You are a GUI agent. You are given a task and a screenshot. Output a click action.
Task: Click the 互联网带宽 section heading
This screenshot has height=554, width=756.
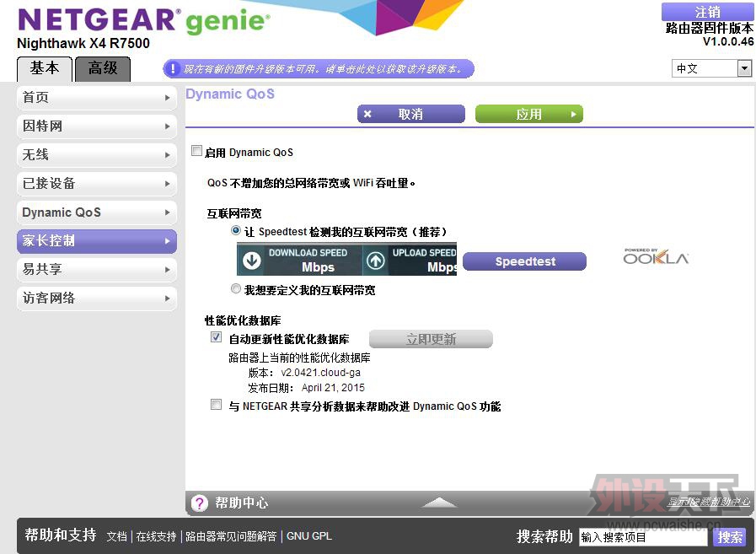tap(234, 214)
